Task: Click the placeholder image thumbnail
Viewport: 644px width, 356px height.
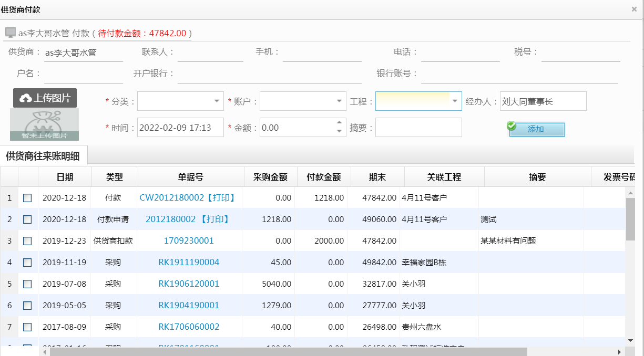Action: pyautogui.click(x=44, y=124)
